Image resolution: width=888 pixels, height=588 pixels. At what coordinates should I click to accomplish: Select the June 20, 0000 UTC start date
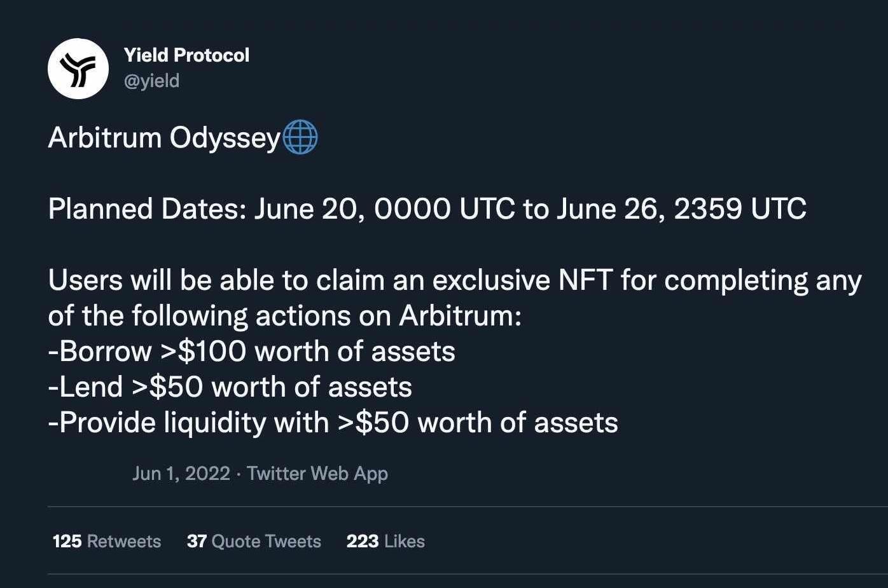pos(384,209)
